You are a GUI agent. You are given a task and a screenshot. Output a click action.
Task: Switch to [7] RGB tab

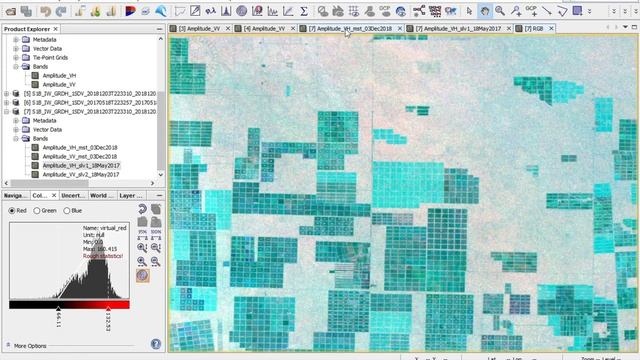[x=534, y=29]
